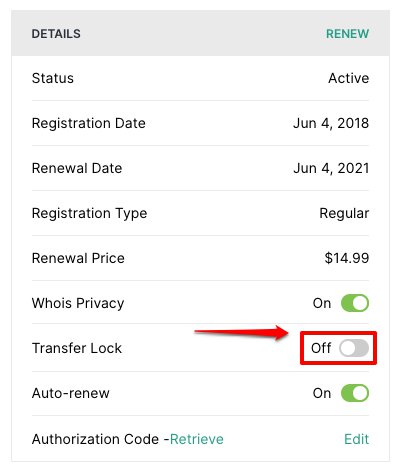Image resolution: width=400 pixels, height=472 pixels.
Task: Click the Registration Date value Jun 4, 2018
Action: (x=331, y=123)
